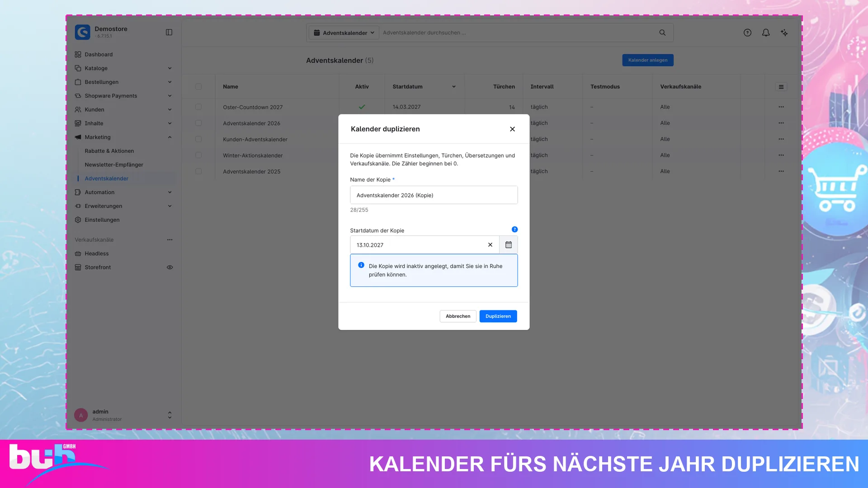Click the Shopware Demostore logo
The image size is (868, 488).
[82, 32]
